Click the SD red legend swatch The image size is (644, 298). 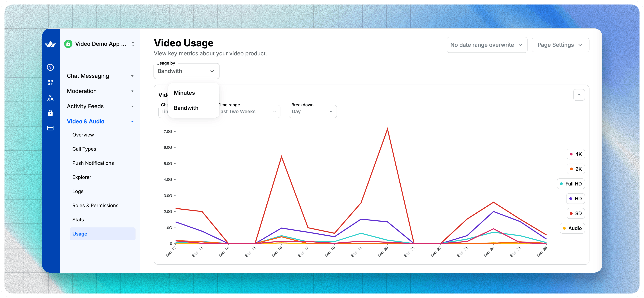point(571,213)
